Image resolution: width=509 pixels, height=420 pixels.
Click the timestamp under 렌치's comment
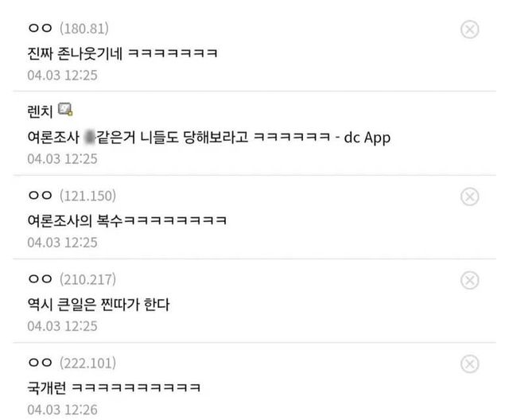(62, 159)
